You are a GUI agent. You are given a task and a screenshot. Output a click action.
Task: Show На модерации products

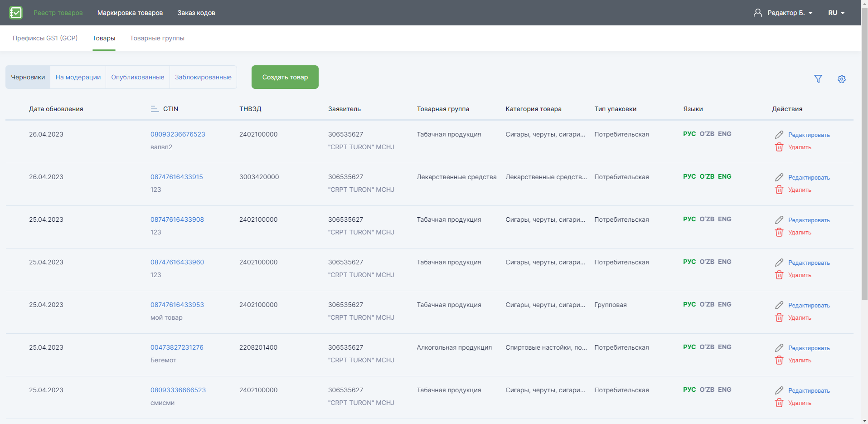78,77
